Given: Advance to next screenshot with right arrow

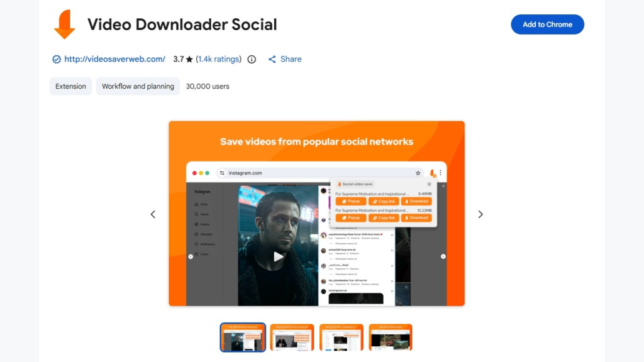Looking at the screenshot, I should tap(480, 214).
